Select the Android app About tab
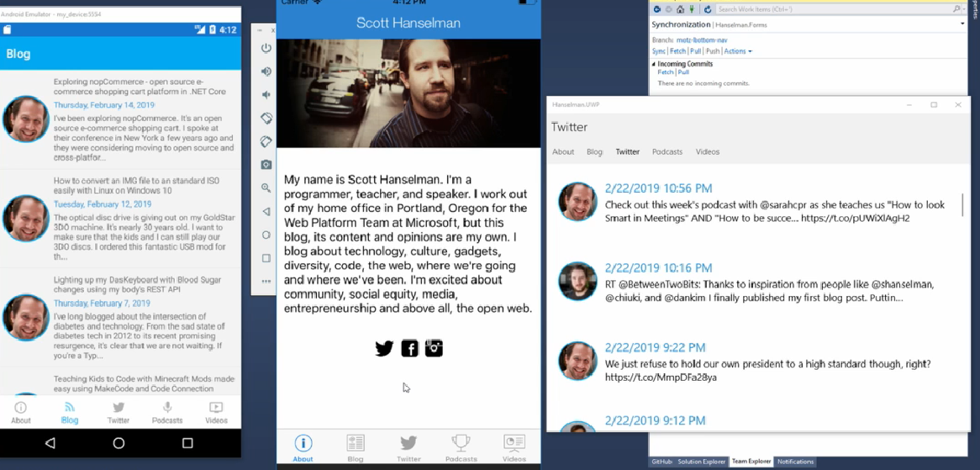Screen dimensions: 980x470 [x=21, y=413]
